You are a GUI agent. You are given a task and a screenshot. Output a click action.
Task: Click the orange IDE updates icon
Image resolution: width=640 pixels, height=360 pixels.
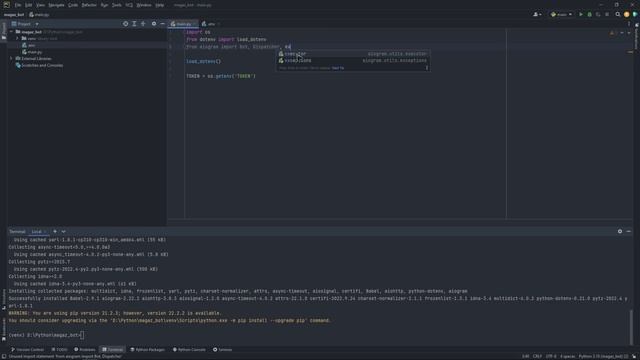[627, 14]
